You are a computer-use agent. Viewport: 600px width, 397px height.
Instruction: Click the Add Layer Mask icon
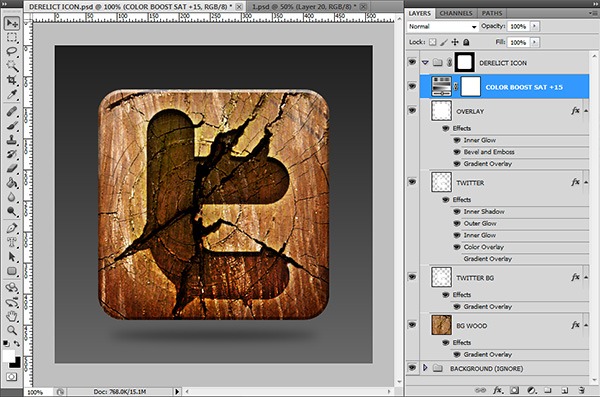514,390
